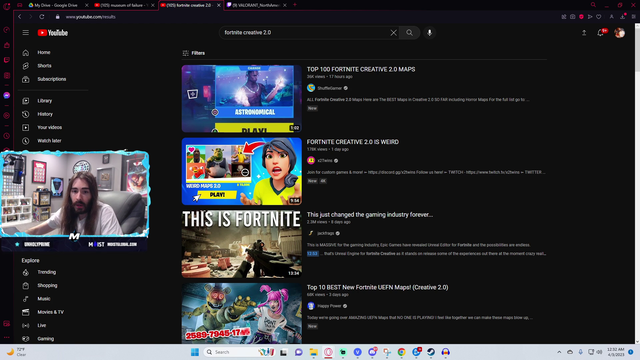Reload the page with the refresh icon
Screen dimensions: 640x360
pos(42,17)
